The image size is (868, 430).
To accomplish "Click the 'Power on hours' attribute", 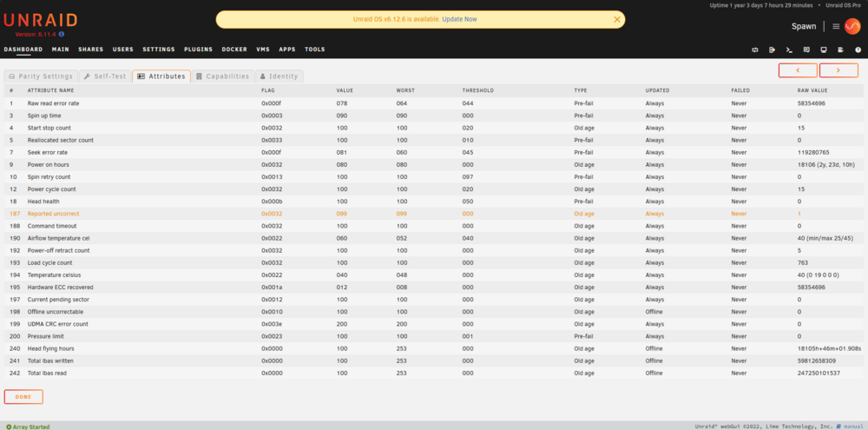I will coord(48,164).
